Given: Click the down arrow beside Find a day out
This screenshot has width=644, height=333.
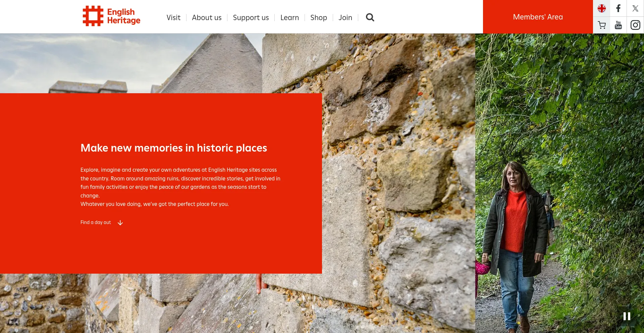Looking at the screenshot, I should pyautogui.click(x=120, y=223).
